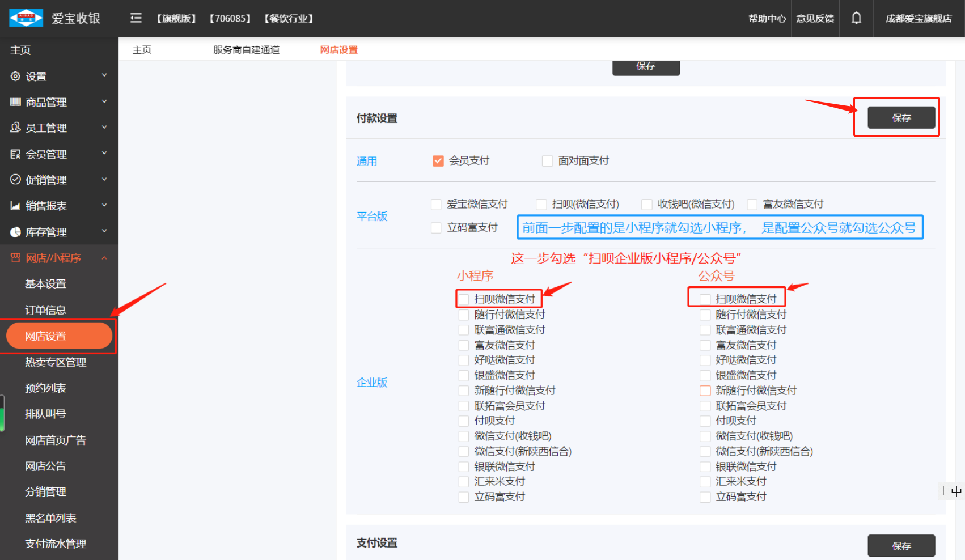The width and height of the screenshot is (965, 560).
Task: Click the 促销管理 checkmark icon
Action: click(15, 180)
